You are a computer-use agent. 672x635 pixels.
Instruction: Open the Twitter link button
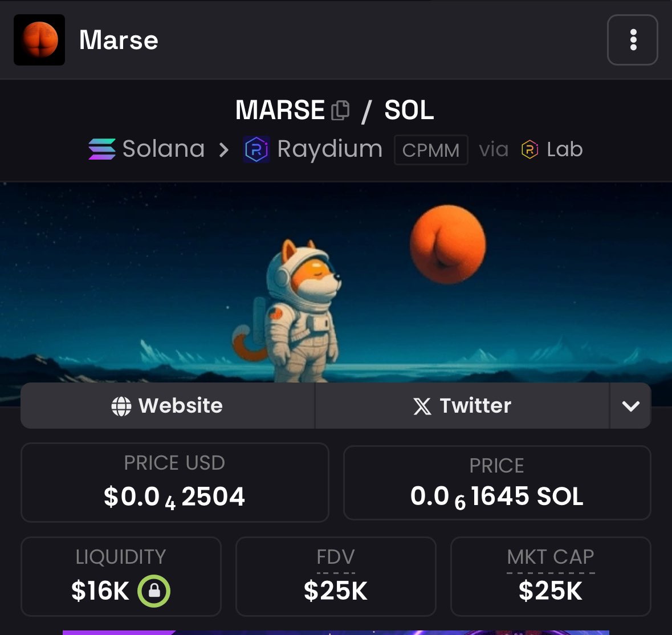(462, 406)
